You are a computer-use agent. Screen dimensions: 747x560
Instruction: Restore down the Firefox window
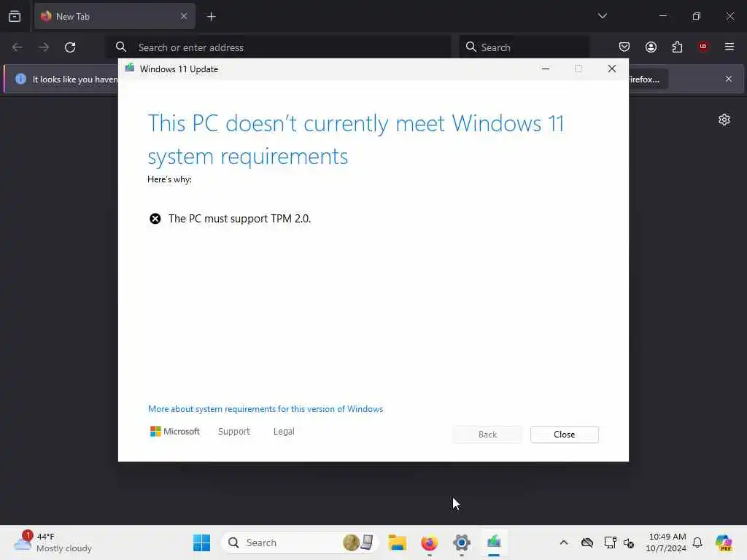697,16
